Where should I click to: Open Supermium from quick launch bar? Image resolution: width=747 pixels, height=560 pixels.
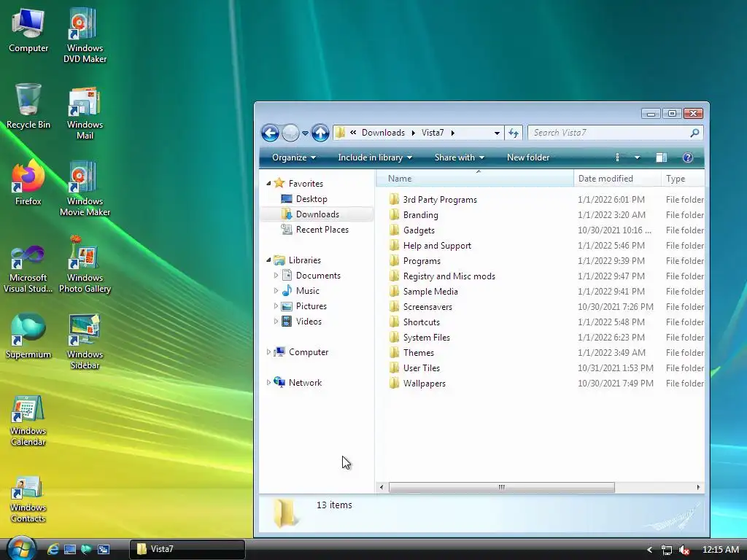[x=86, y=549]
